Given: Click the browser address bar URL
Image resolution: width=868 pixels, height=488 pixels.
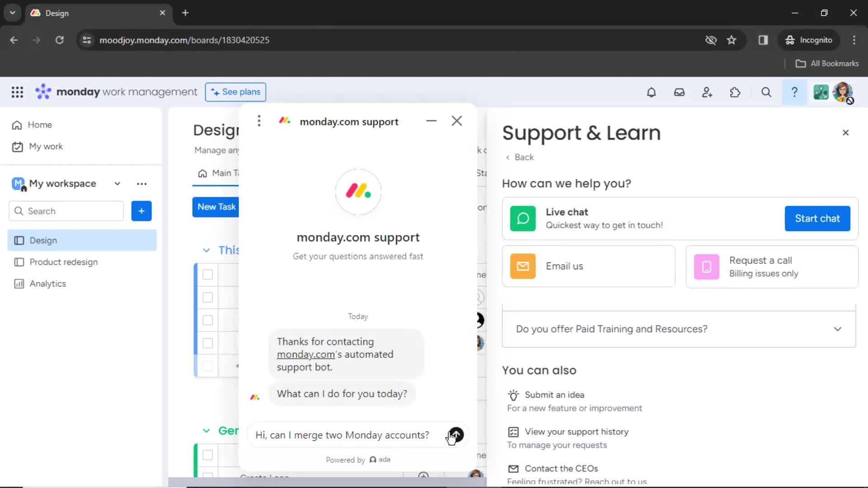Looking at the screenshot, I should click(184, 40).
